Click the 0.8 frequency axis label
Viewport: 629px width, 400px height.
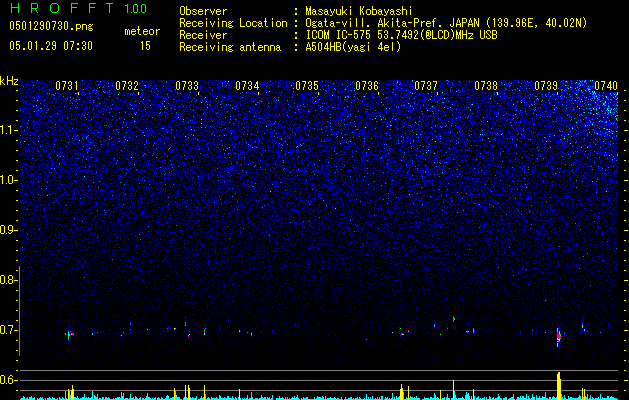click(8, 280)
